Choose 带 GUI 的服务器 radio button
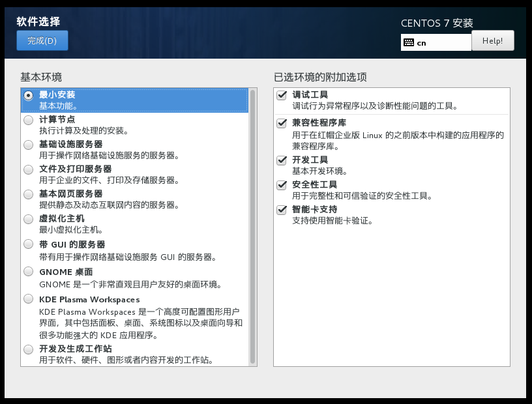This screenshot has width=532, height=404. pyautogui.click(x=29, y=244)
